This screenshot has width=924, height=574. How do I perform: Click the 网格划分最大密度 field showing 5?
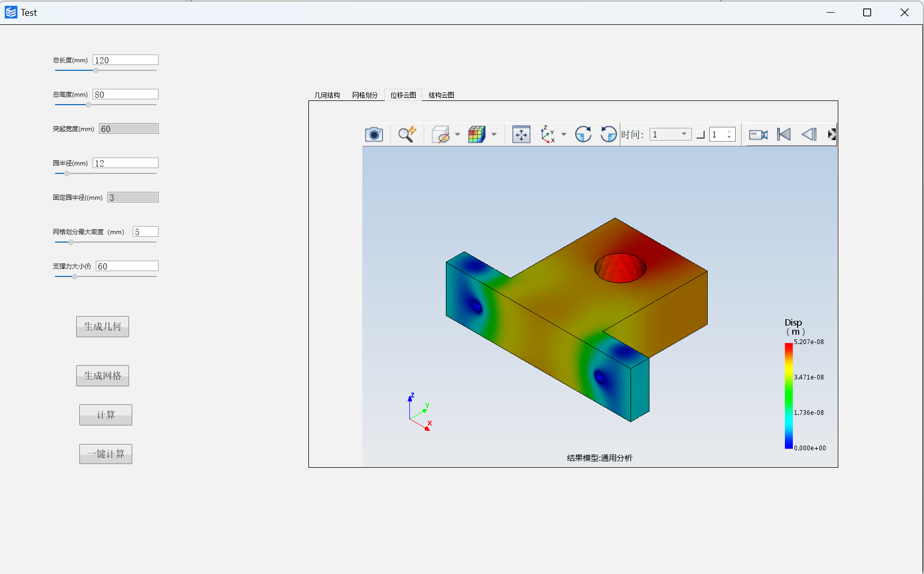(145, 232)
